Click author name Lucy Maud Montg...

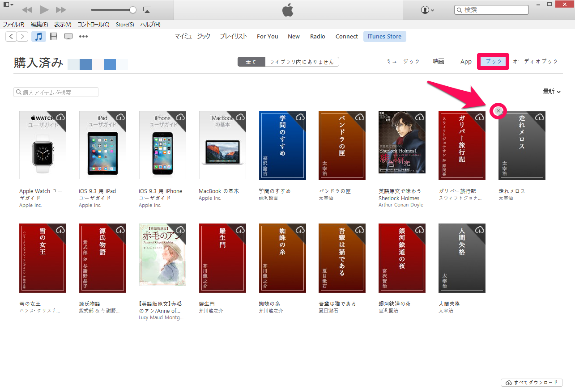click(161, 318)
